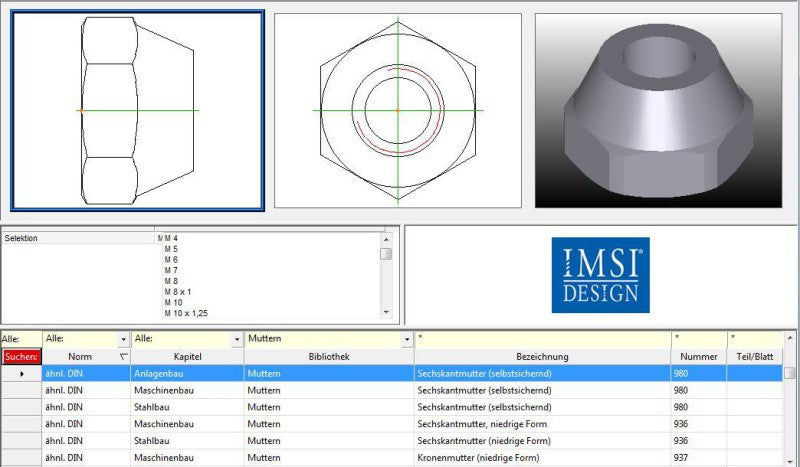This screenshot has width=800, height=467.
Task: Choose size M 8 in selection list
Action: (x=171, y=281)
